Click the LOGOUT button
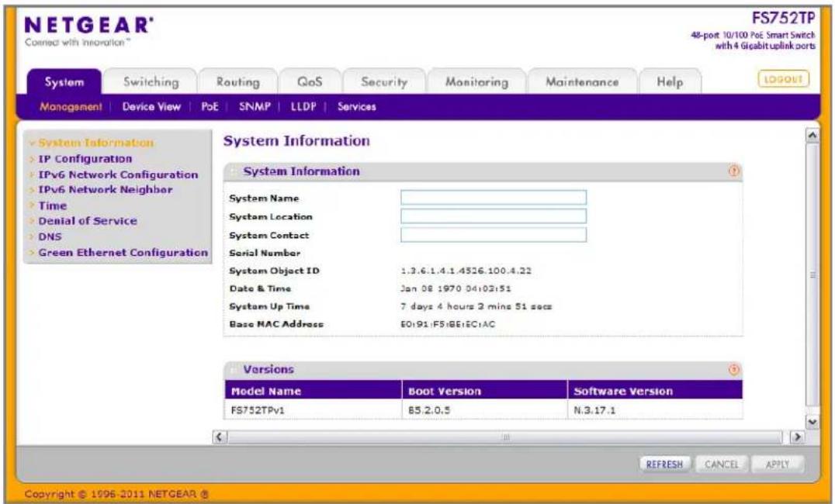Viewport: 835px width, 504px height. (x=783, y=79)
